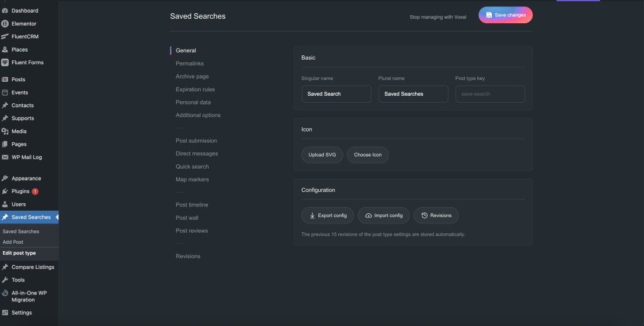Click the Upload SVG button

point(322,155)
